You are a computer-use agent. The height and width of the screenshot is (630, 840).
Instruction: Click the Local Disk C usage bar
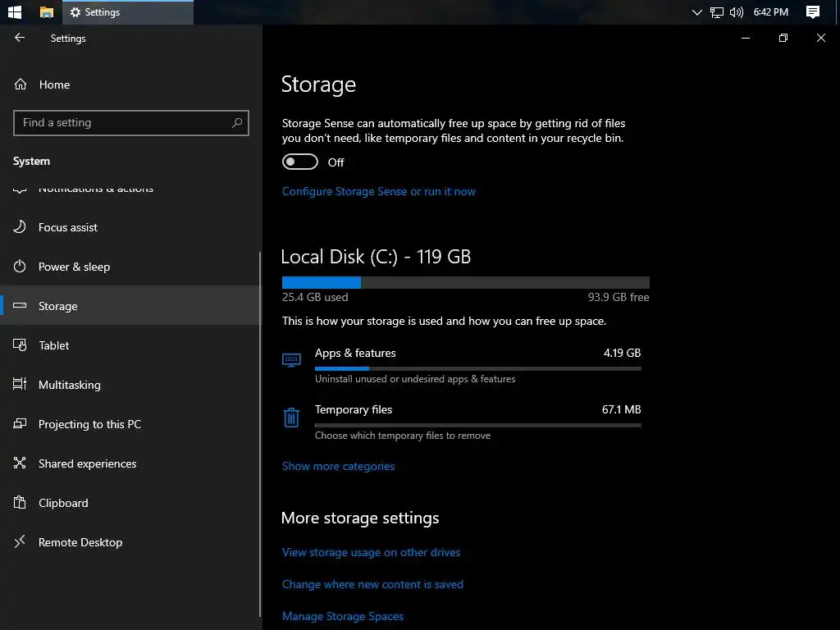(x=466, y=282)
